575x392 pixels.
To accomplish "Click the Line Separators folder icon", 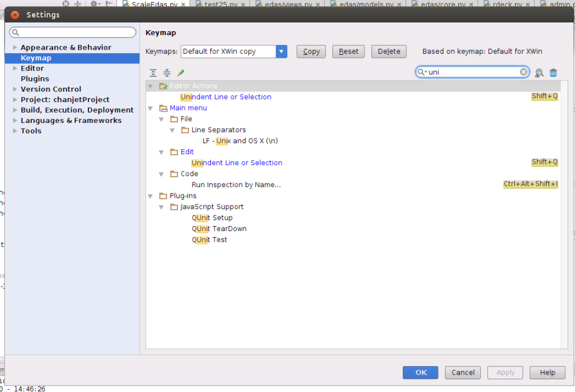I will tap(185, 130).
